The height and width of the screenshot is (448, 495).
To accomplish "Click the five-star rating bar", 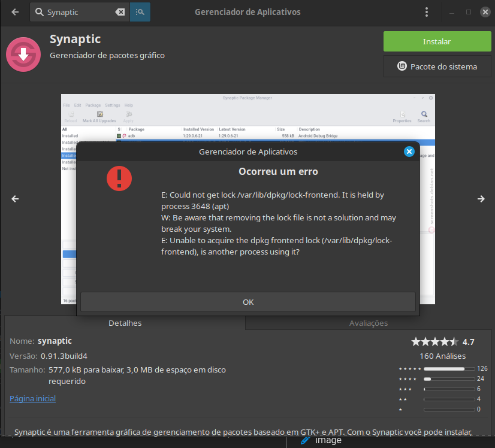I will [449, 368].
